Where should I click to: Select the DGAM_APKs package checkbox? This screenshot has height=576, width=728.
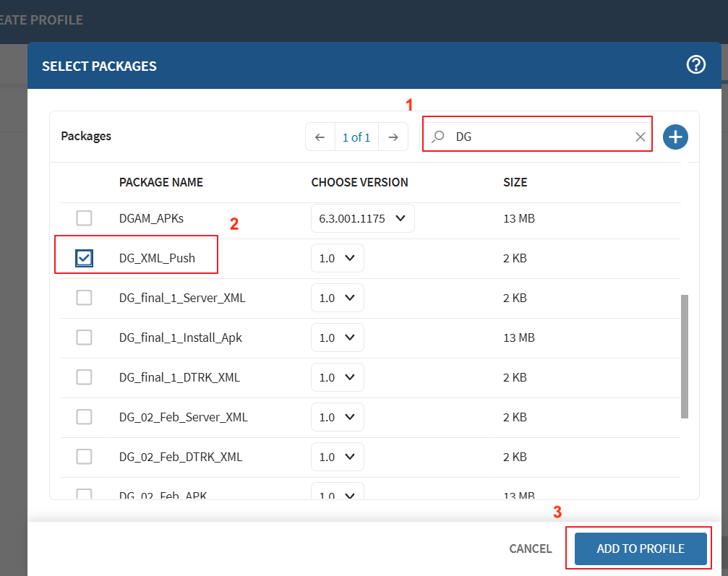[85, 218]
